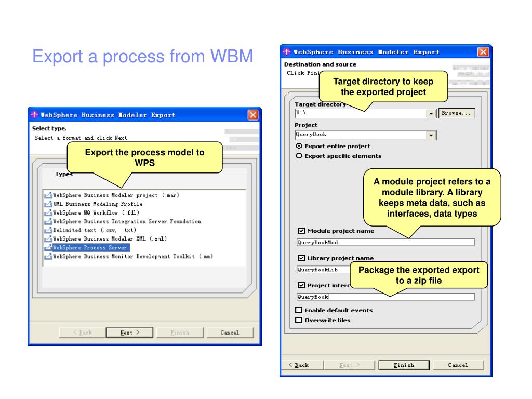Click Finish in Destination and source dialog
This screenshot has height=399, width=532.
click(x=404, y=365)
